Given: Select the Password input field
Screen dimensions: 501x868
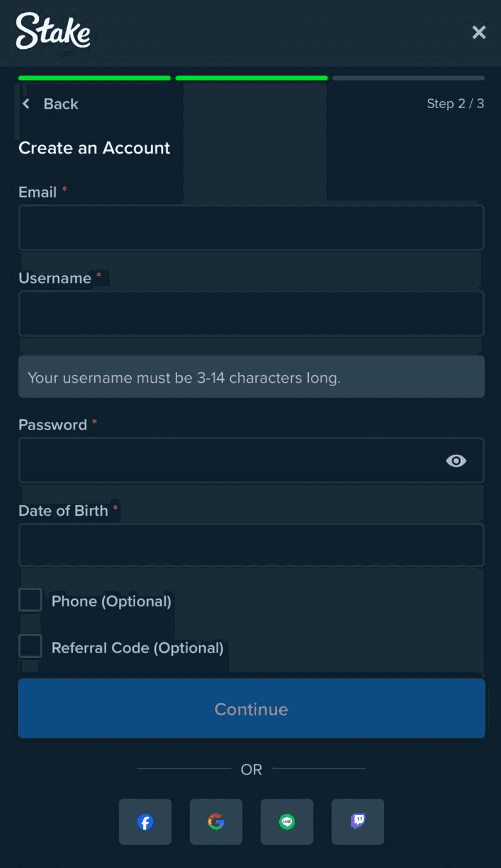Looking at the screenshot, I should click(x=228, y=461).
